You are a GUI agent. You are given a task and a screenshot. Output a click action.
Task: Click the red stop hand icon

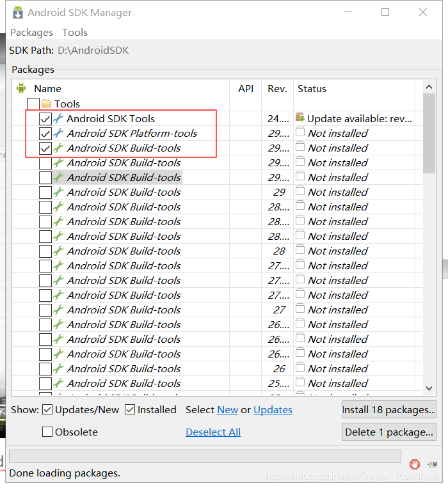[414, 464]
